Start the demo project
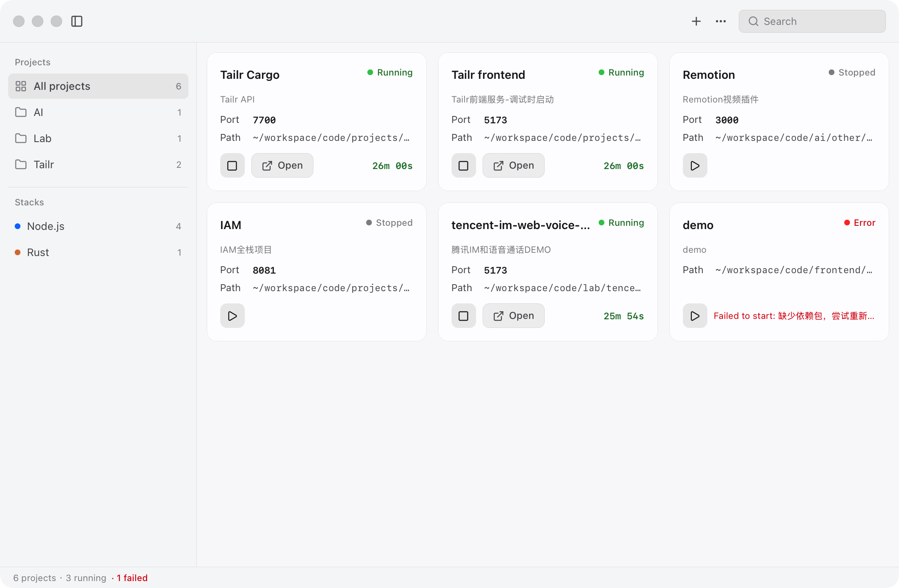The image size is (899, 588). tap(695, 316)
